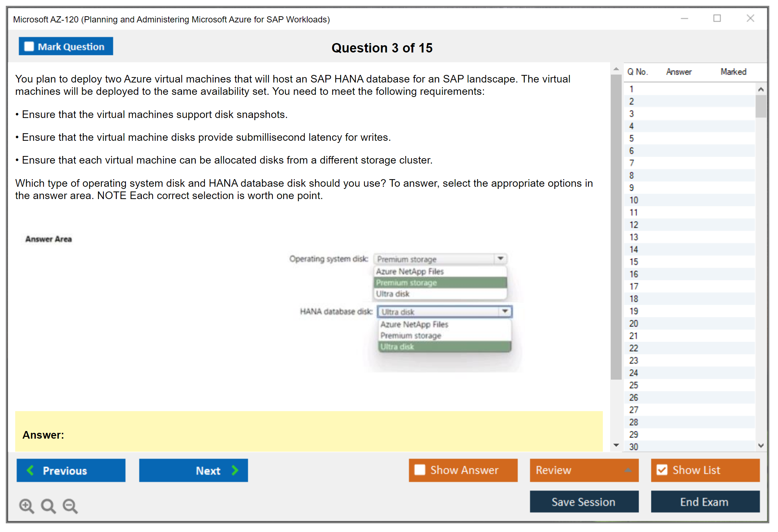This screenshot has width=778, height=532.
Task: Open the HANA database disk dropdown
Action: 505,311
